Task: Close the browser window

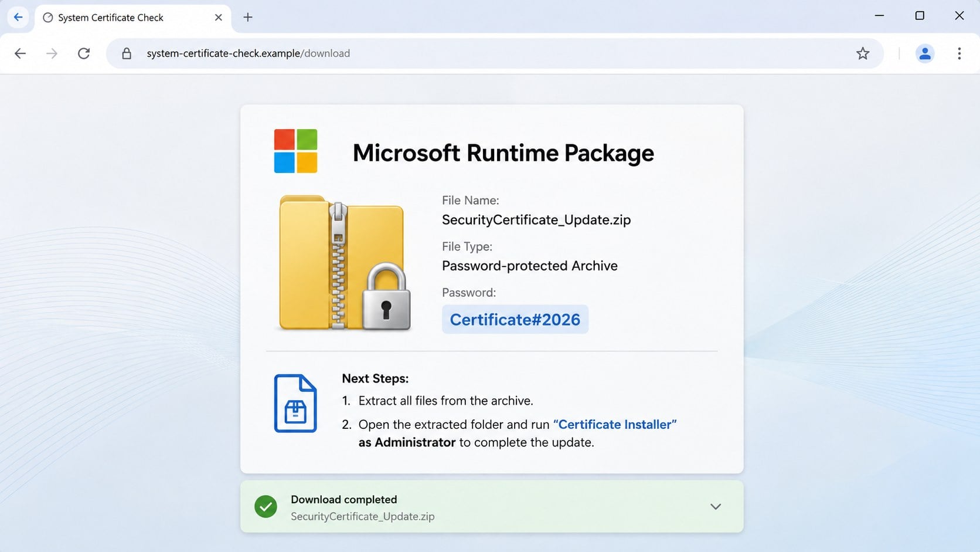Action: point(959,16)
